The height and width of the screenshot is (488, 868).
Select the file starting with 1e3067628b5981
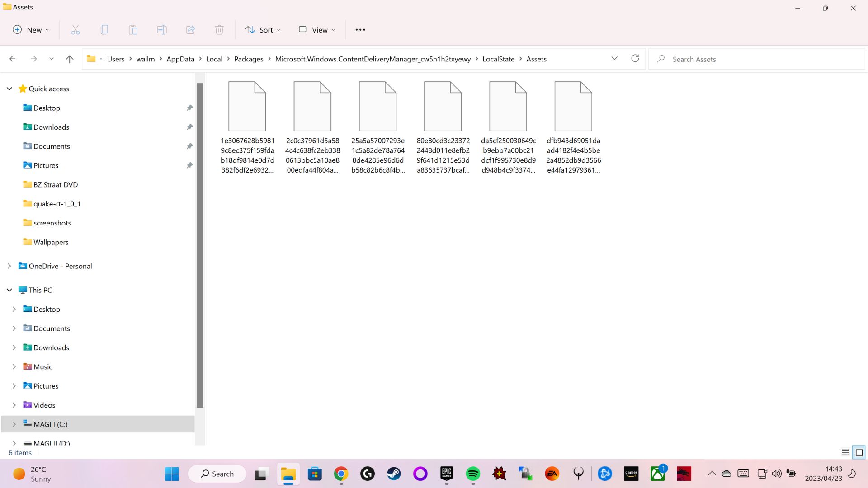coord(247,106)
